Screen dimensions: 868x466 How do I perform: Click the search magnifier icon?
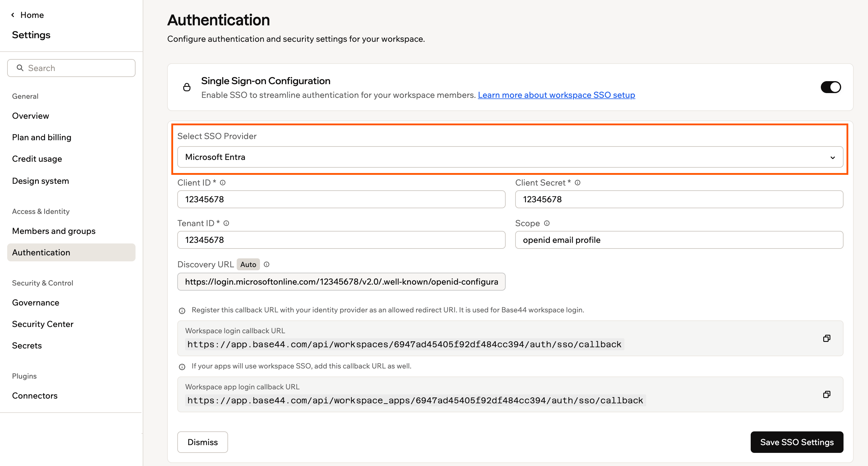point(20,68)
